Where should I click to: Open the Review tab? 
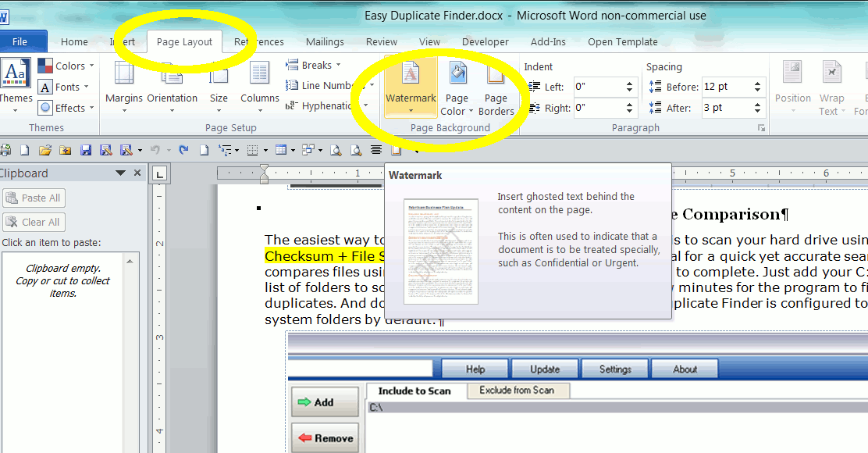coord(382,41)
